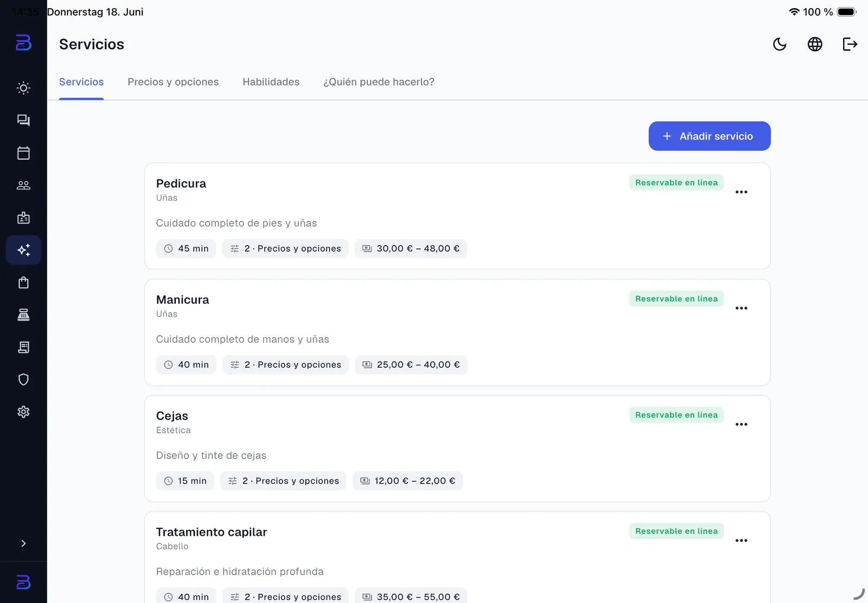
Task: Open the customers people icon in sidebar
Action: click(23, 185)
